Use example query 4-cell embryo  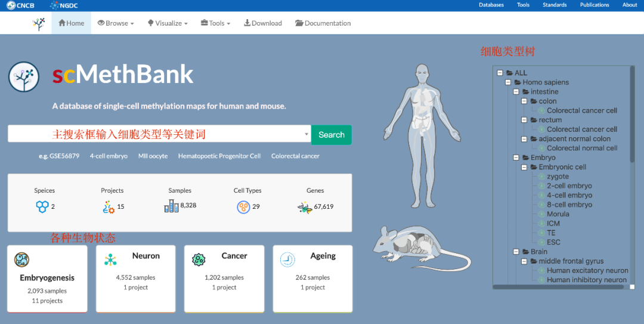pyautogui.click(x=109, y=156)
